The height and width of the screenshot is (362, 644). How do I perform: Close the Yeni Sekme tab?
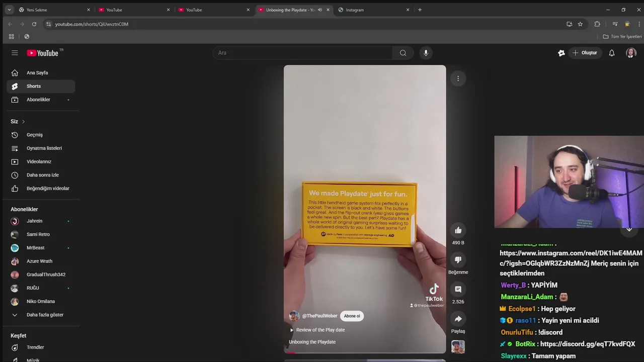click(x=89, y=10)
